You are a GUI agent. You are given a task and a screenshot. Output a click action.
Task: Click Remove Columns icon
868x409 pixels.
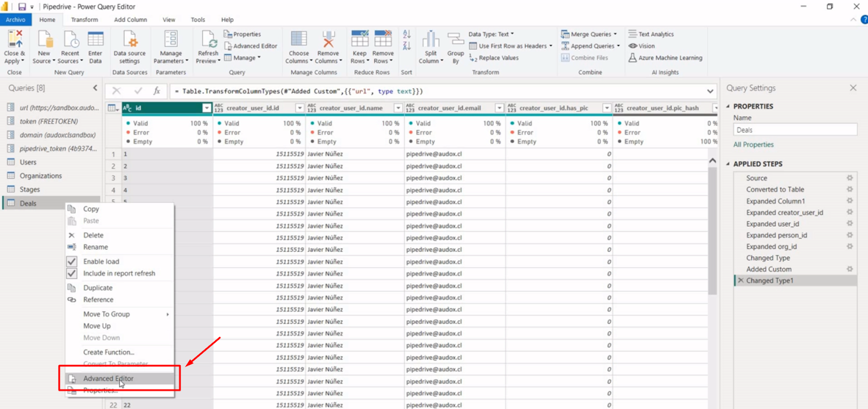pos(328,39)
